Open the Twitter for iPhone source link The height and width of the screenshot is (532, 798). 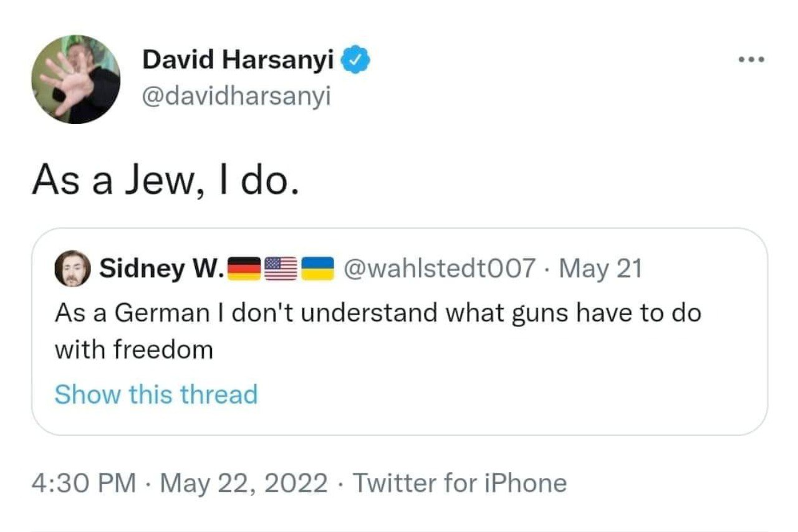tap(460, 483)
